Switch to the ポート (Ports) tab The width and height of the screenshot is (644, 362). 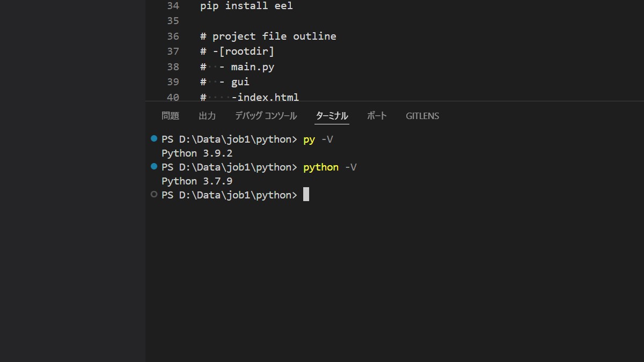(377, 116)
